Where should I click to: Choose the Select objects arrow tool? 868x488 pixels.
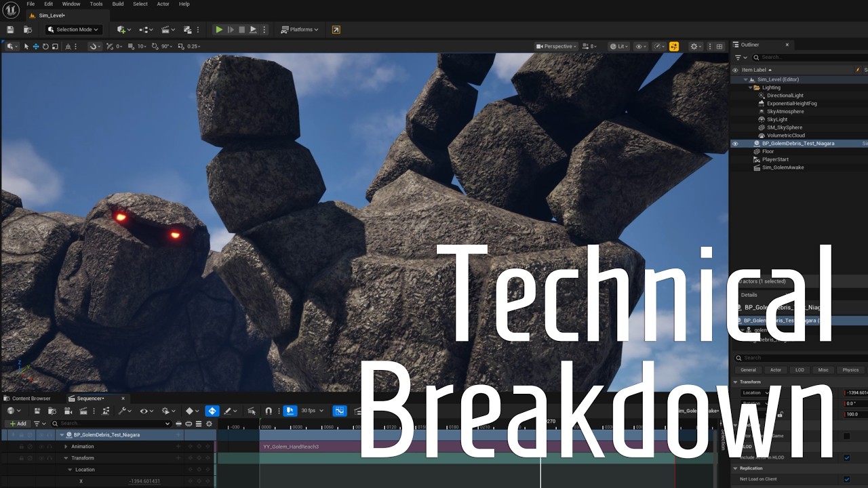(x=26, y=47)
